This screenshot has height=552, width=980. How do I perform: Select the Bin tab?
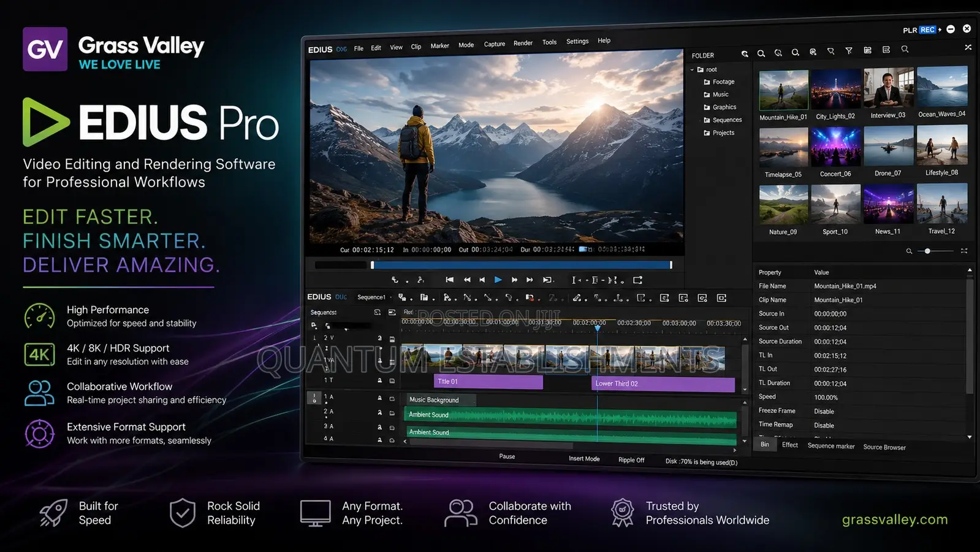click(x=765, y=445)
